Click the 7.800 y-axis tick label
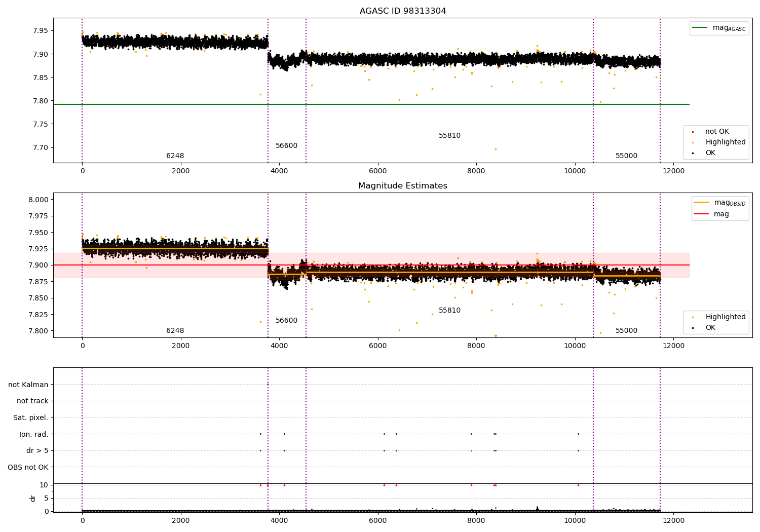This screenshot has height=532, width=760. (39, 331)
